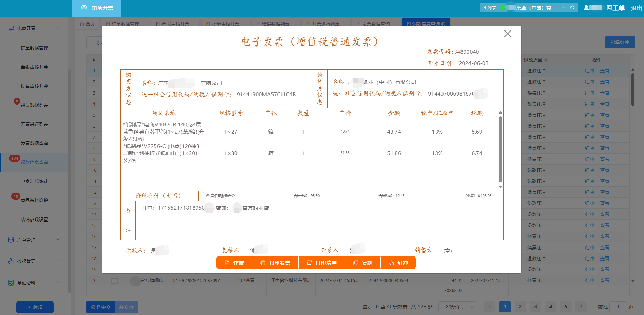Viewport: 644px width, 315px height.
Task: Click the icon on 打印清单 button
Action: tap(309, 263)
